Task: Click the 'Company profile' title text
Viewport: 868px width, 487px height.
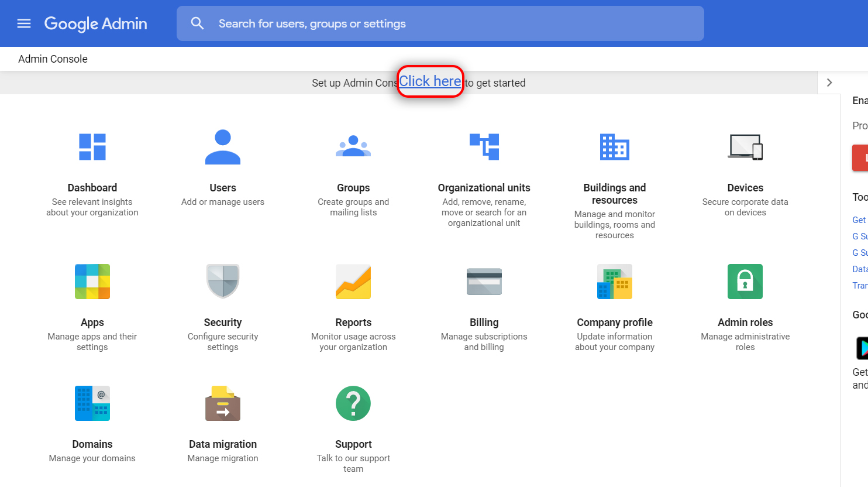Action: coord(615,323)
